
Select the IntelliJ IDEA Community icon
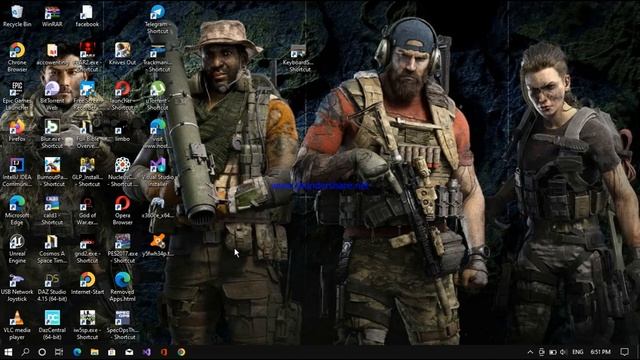17,172
